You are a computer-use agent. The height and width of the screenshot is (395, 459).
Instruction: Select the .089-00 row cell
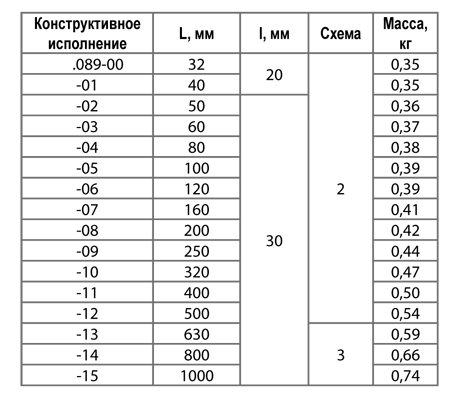(87, 64)
